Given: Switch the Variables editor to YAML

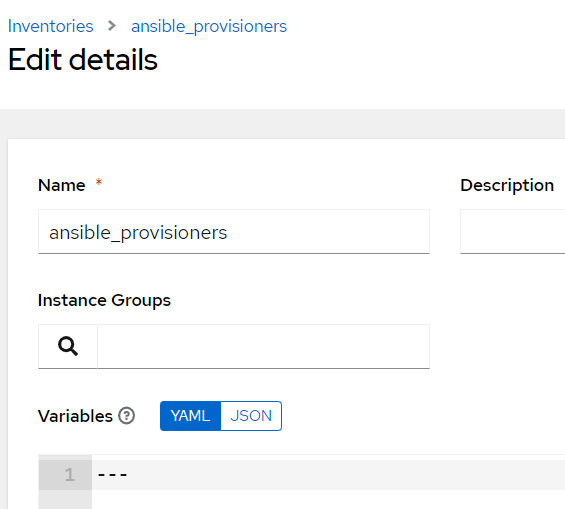Looking at the screenshot, I should [190, 416].
